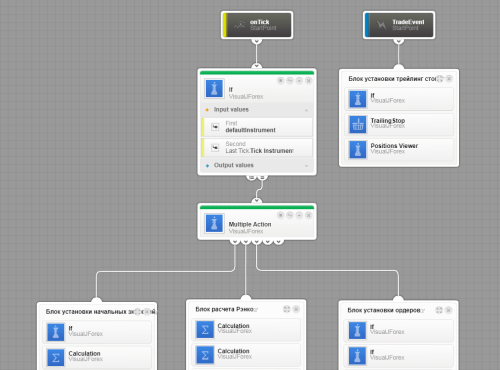Select the TradeEvent StartPoint block
This screenshot has width=500, height=370.
pyautogui.click(x=399, y=25)
